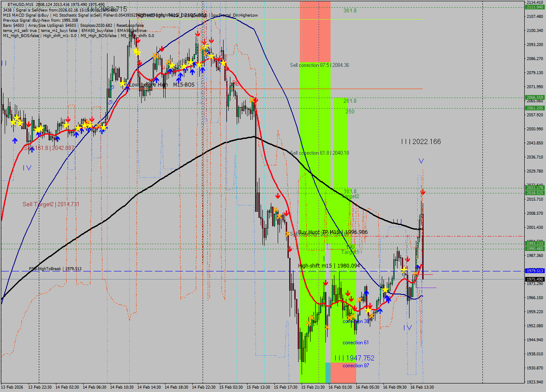The width and height of the screenshot is (546, 392).
Task: Click the orange X marker below correction 38
Action: tap(351, 317)
